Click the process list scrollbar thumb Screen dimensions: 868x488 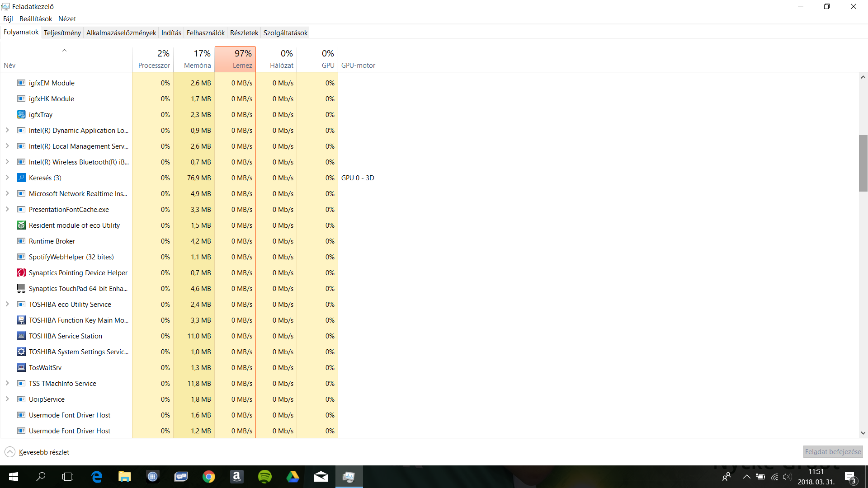click(863, 163)
